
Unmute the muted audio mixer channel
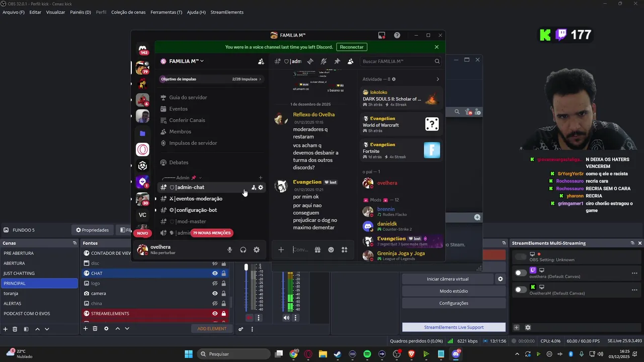click(250, 318)
